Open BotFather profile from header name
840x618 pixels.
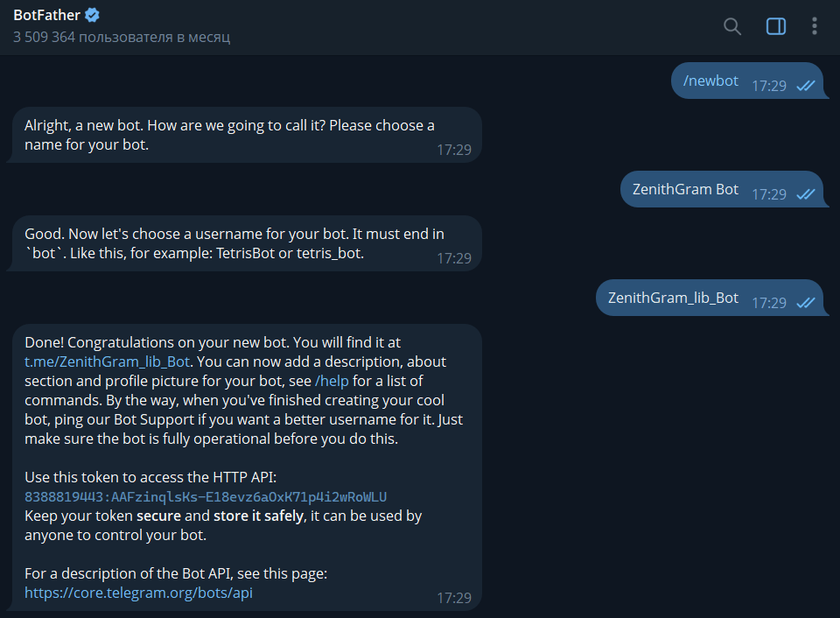point(45,15)
